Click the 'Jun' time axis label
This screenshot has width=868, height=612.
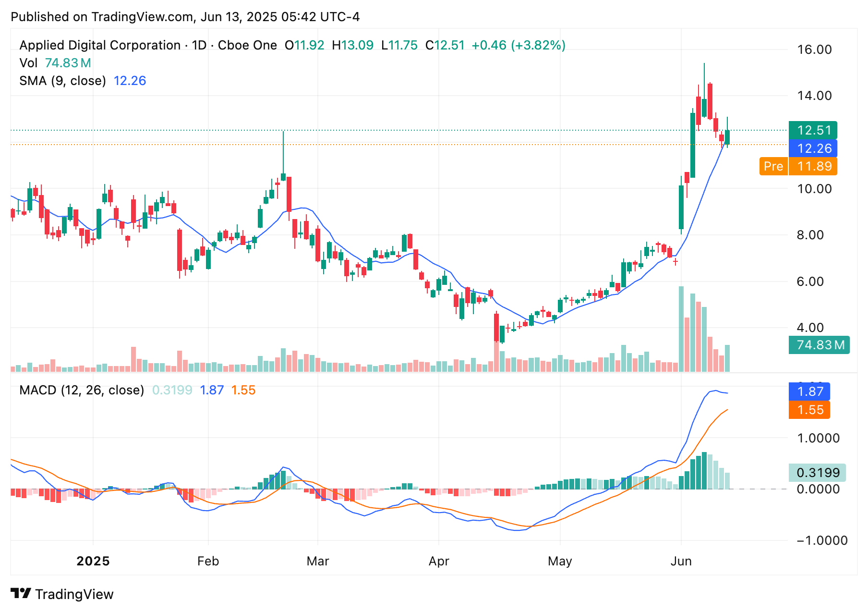(681, 561)
